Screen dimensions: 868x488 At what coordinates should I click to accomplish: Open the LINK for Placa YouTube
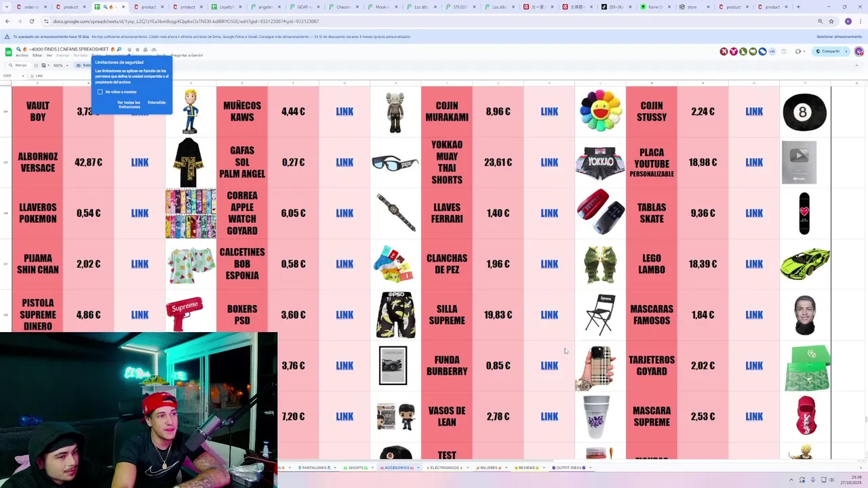[x=754, y=163]
